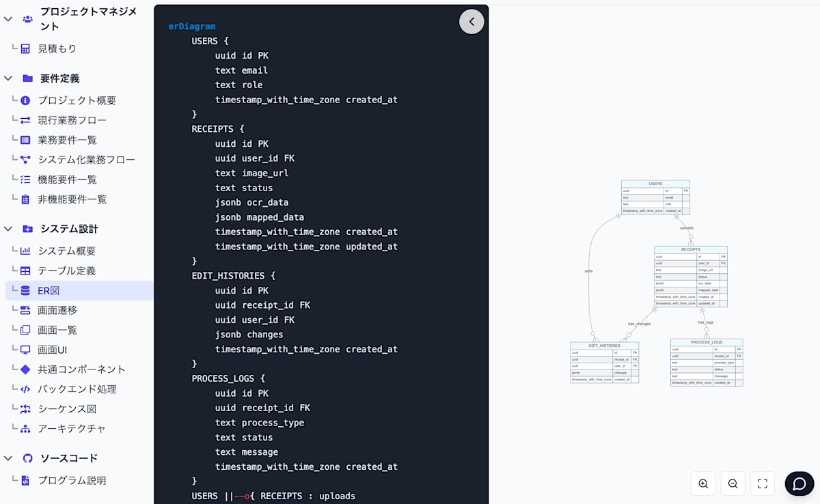The image size is (820, 504).
Task: Open プロジェクト概要 in the sidebar
Action: [x=77, y=100]
